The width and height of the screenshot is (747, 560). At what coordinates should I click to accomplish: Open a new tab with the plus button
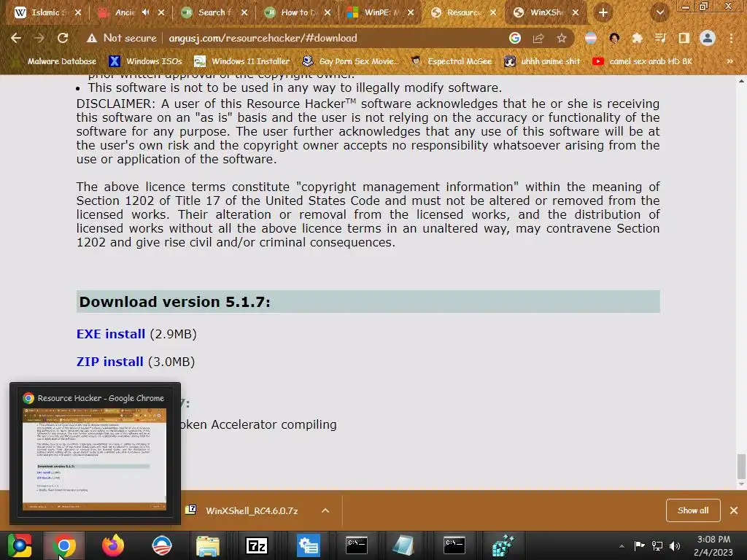click(x=603, y=13)
